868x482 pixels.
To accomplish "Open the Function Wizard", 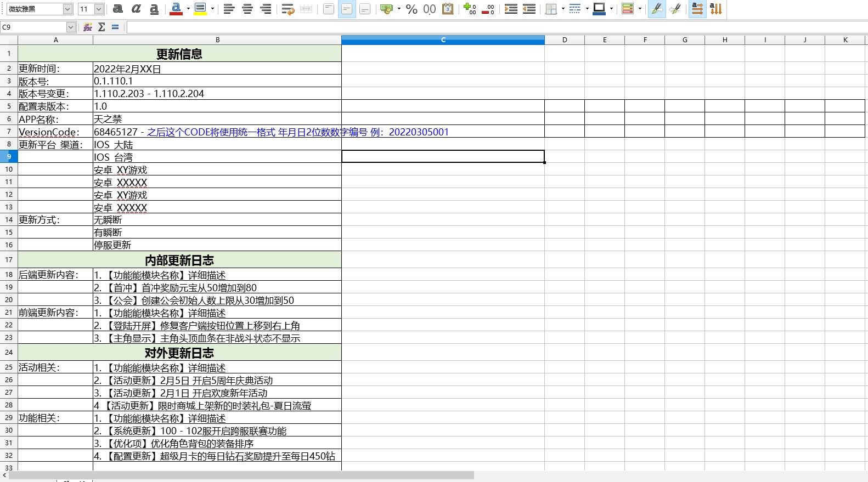I will [x=88, y=27].
